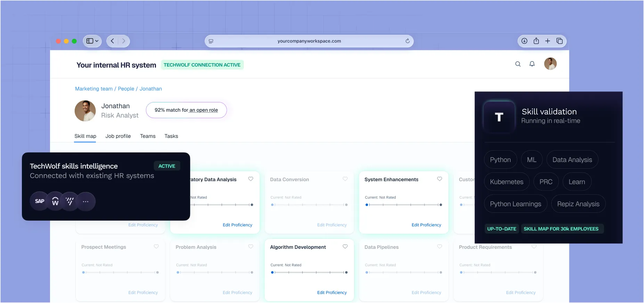The height and width of the screenshot is (303, 644).
Task: Click the Workday W integration icon
Action: click(x=55, y=201)
